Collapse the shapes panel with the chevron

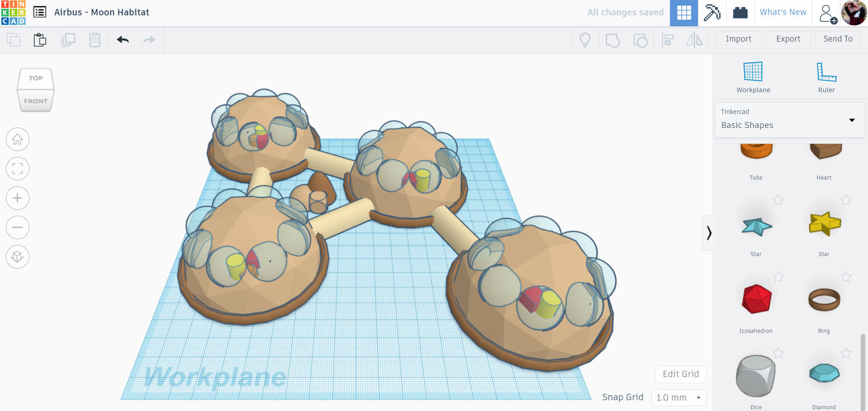point(709,233)
